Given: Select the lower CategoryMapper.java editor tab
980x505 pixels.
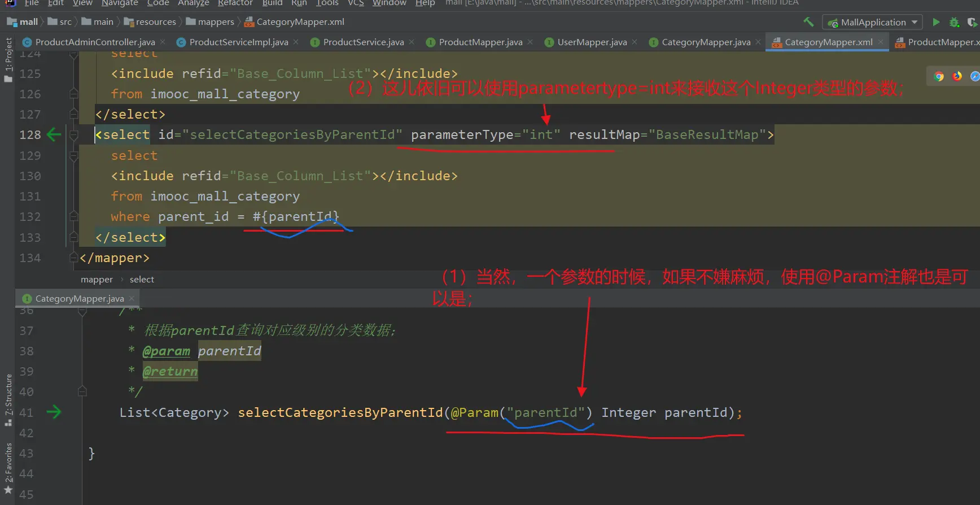Looking at the screenshot, I should 79,299.
